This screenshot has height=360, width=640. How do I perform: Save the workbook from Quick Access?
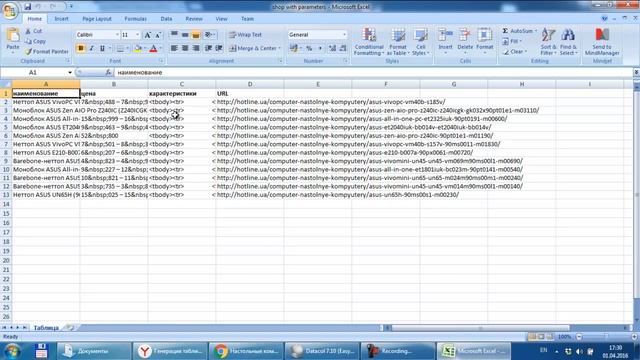click(27, 7)
